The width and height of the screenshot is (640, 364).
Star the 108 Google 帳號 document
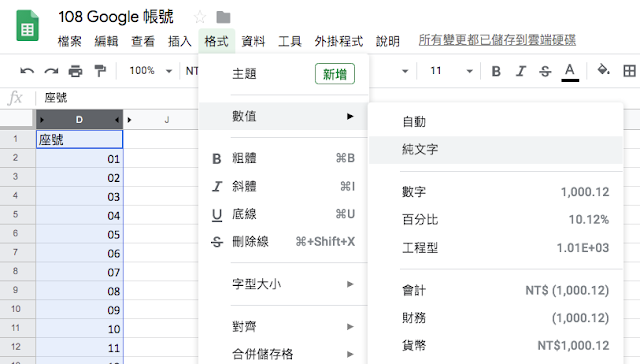pos(200,17)
